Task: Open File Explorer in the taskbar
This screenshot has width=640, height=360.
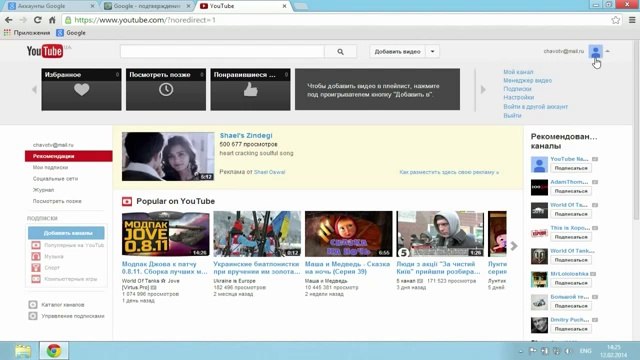Action: (x=23, y=351)
